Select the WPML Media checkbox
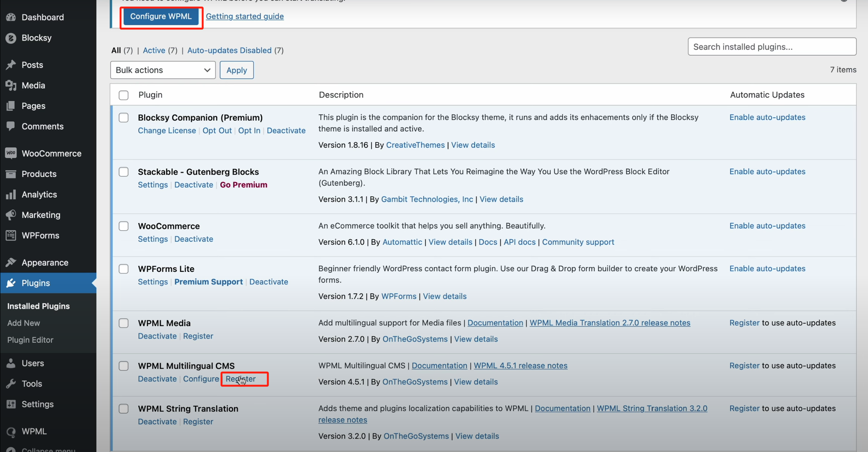The height and width of the screenshot is (452, 868). pos(124,323)
